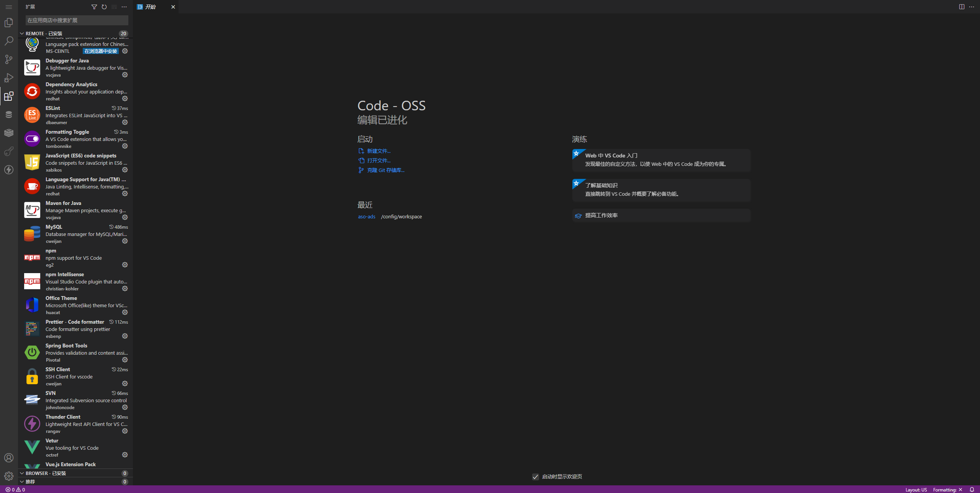Click the refresh extensions icon
980x493 pixels.
click(x=104, y=7)
